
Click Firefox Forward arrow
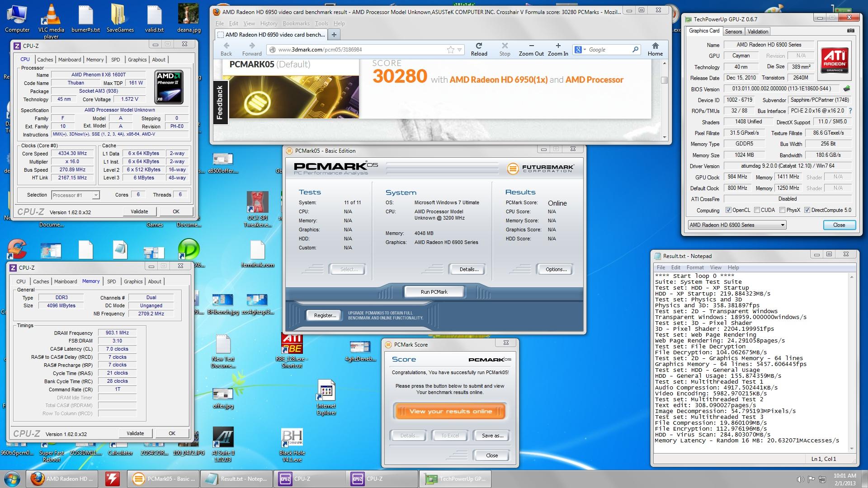click(x=252, y=49)
